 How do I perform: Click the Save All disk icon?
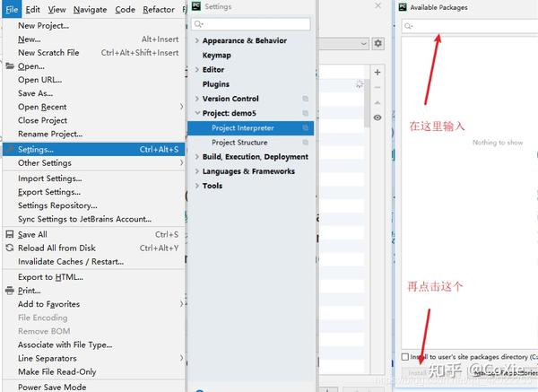10,234
